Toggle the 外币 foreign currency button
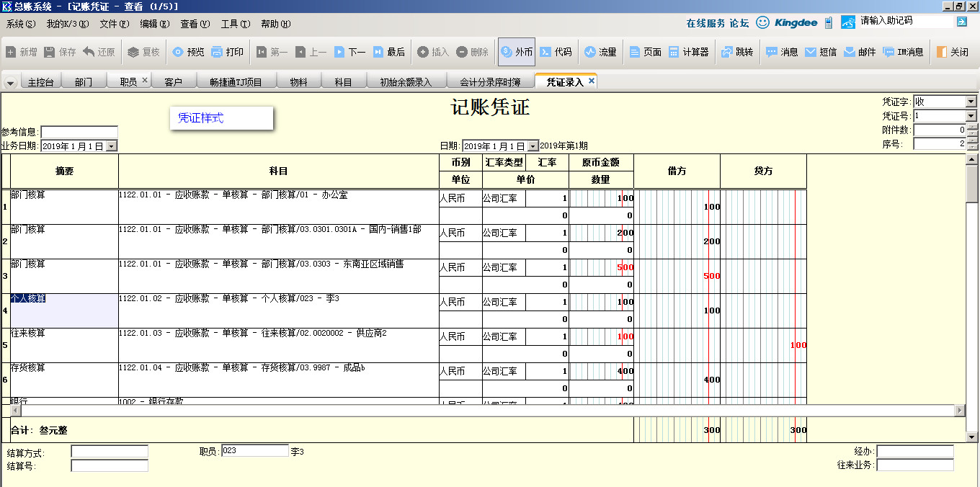980x487 pixels. (516, 52)
